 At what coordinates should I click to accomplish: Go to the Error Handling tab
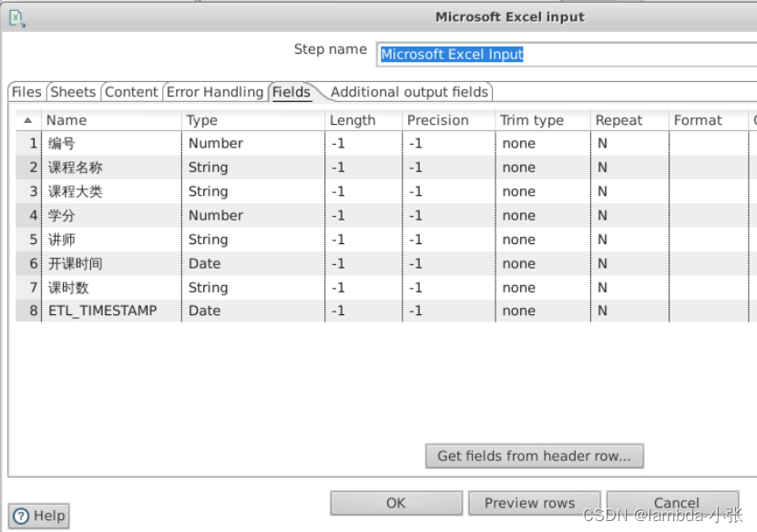tap(215, 92)
